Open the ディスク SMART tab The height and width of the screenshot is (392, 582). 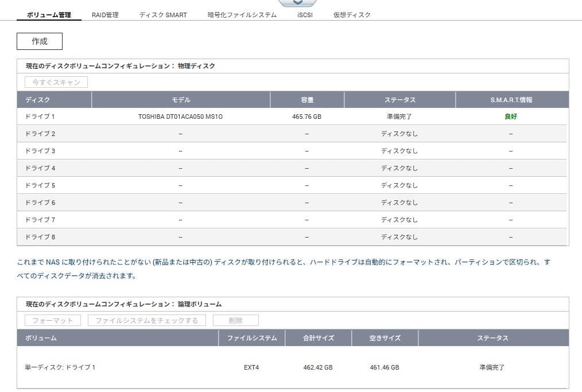pyautogui.click(x=162, y=15)
